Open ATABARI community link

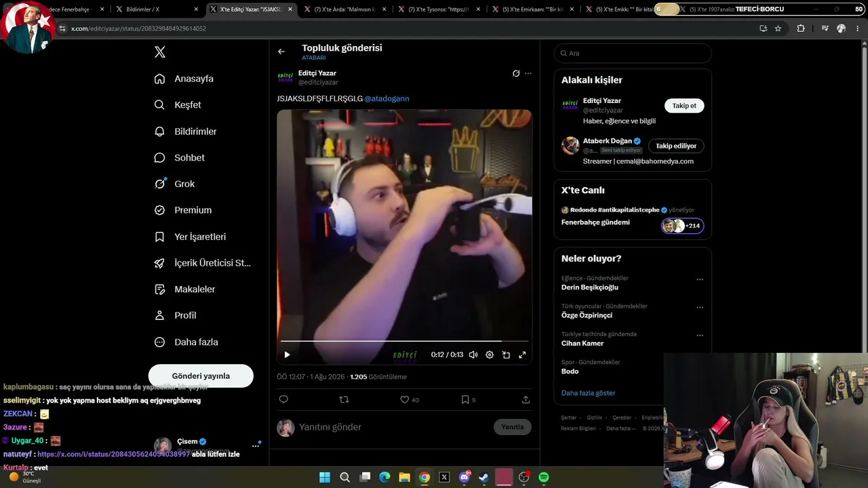click(314, 58)
